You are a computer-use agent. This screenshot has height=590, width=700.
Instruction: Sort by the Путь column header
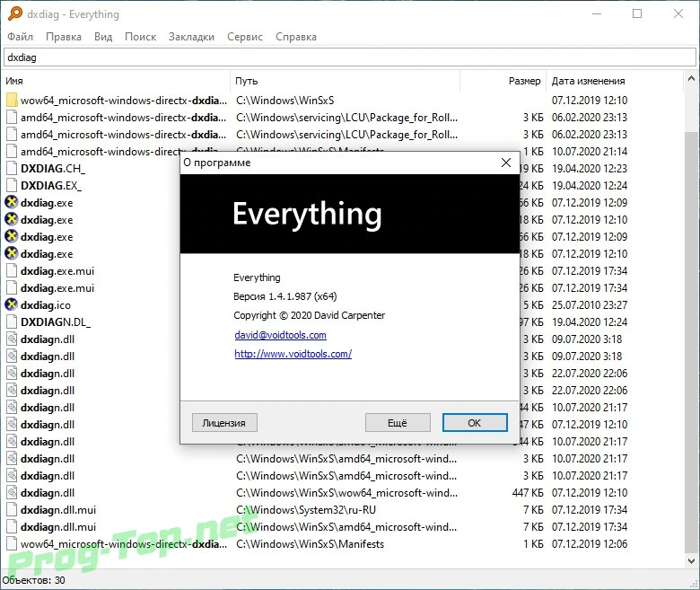tap(346, 81)
